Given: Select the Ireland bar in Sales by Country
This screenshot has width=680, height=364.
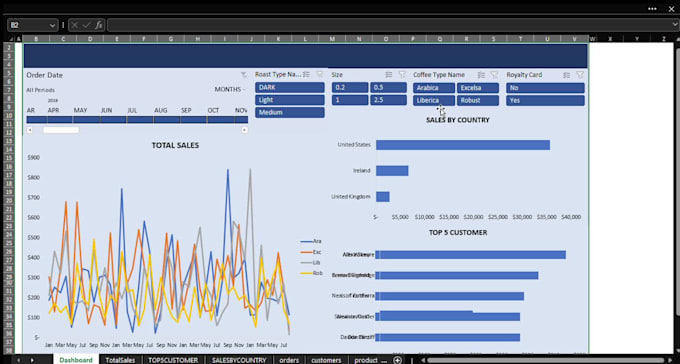Looking at the screenshot, I should coord(392,171).
